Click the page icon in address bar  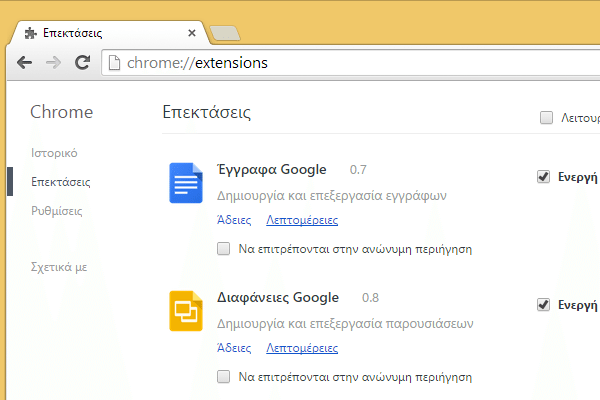coord(114,63)
